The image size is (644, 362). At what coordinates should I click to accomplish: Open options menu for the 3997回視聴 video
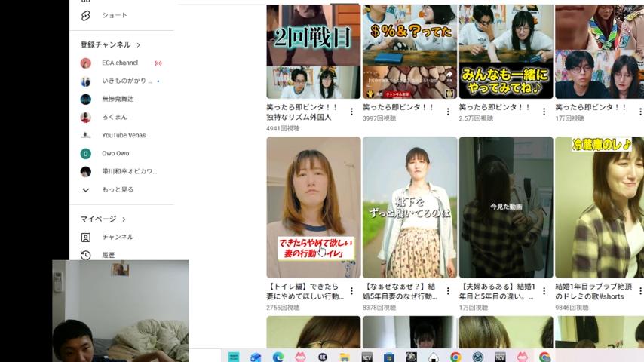[448, 112]
